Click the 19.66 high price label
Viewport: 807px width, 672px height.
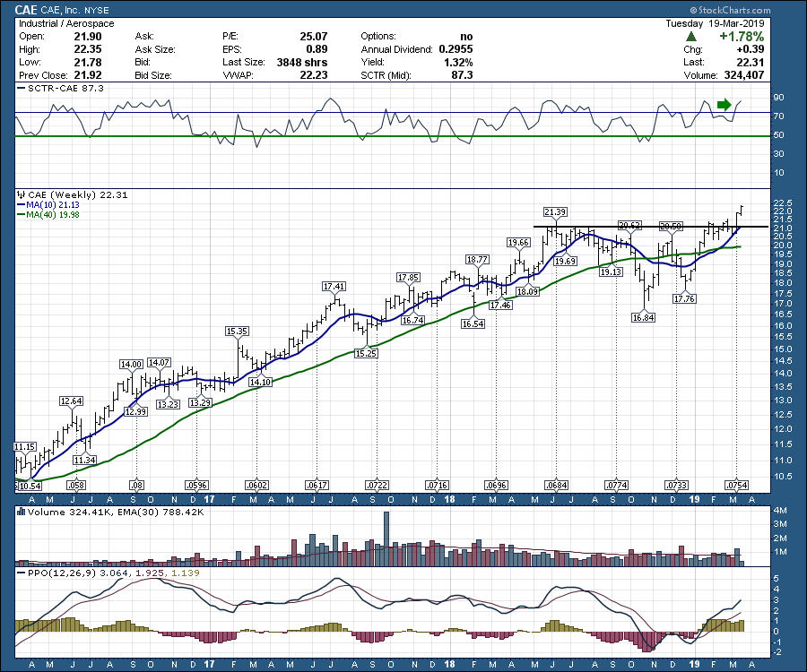tap(518, 243)
